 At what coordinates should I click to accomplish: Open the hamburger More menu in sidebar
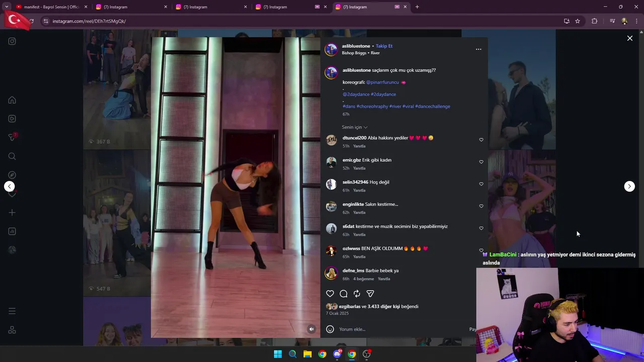pos(12,311)
